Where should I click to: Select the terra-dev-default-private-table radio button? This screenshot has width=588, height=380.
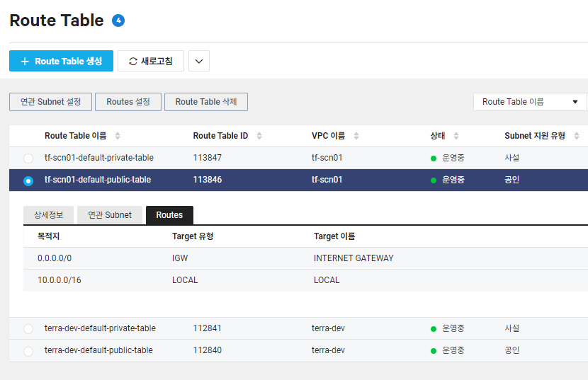(28, 328)
